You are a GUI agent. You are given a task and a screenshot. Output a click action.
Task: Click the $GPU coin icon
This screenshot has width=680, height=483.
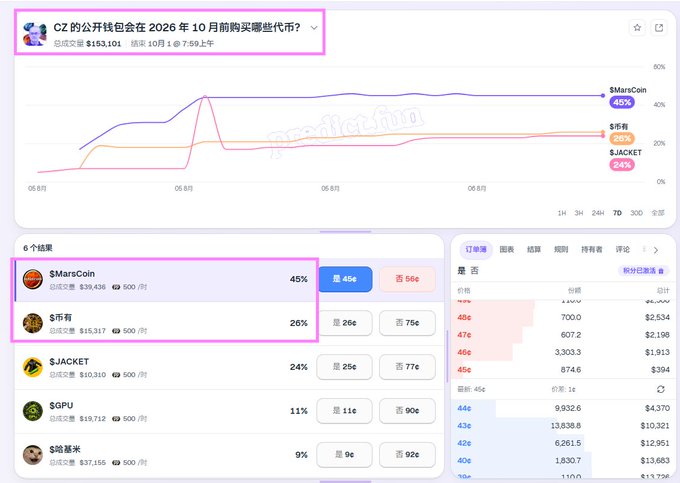pyautogui.click(x=33, y=411)
